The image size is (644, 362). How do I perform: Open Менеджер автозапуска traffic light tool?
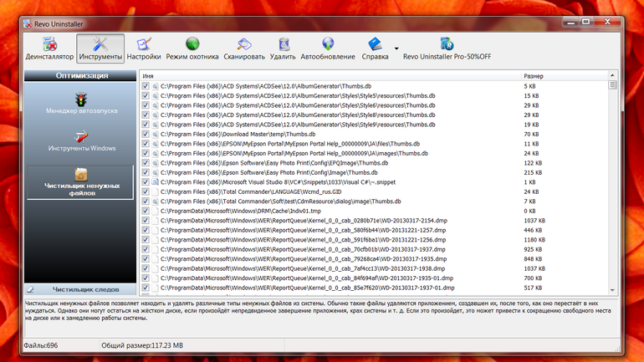(81, 103)
